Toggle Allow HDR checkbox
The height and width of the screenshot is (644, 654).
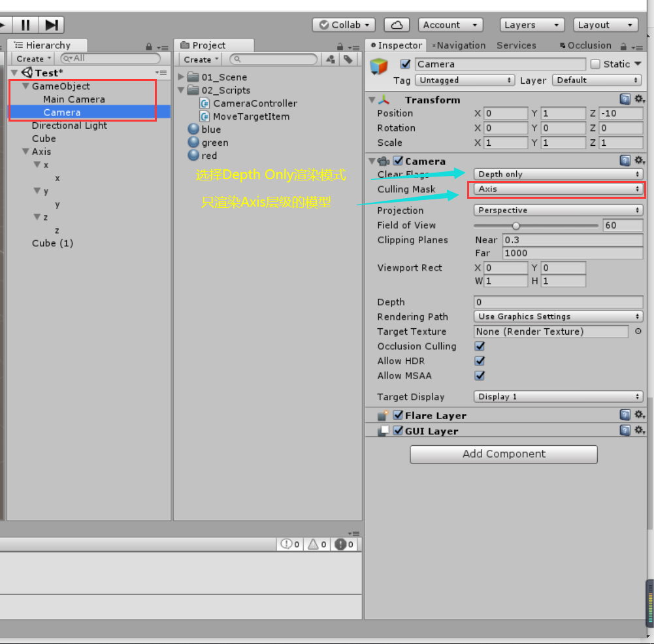(x=480, y=361)
